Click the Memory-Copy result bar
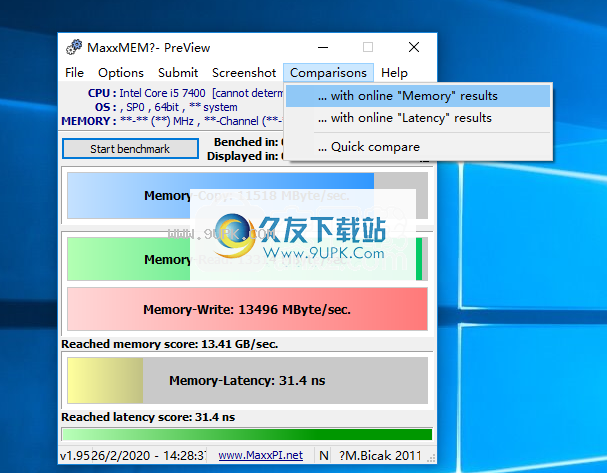 tap(247, 196)
